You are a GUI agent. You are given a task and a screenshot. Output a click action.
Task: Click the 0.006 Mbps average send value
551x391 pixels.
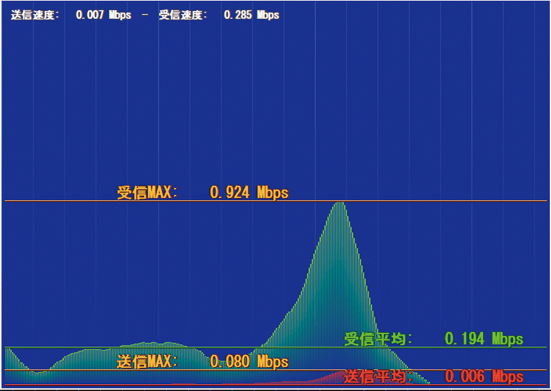click(484, 377)
